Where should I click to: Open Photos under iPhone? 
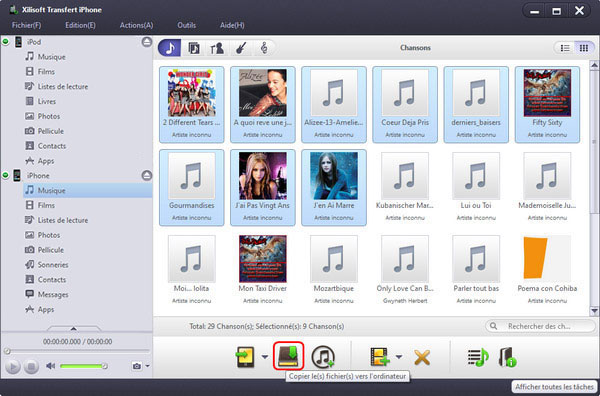click(49, 235)
